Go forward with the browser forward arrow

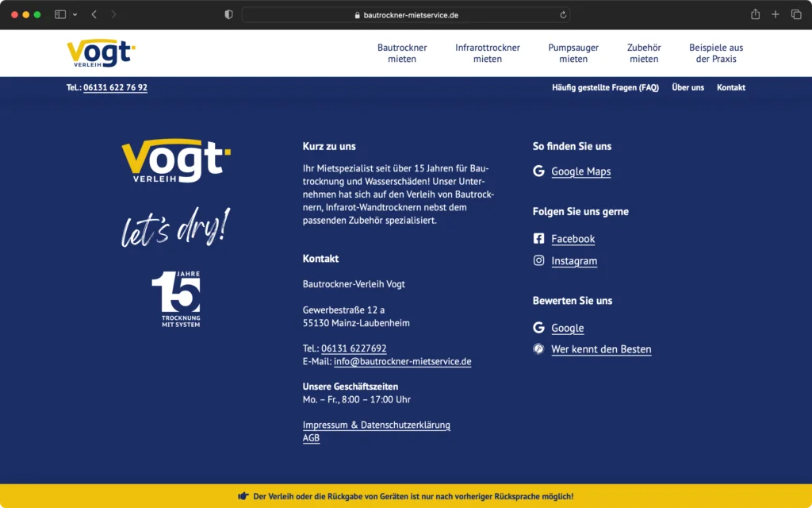(x=113, y=14)
